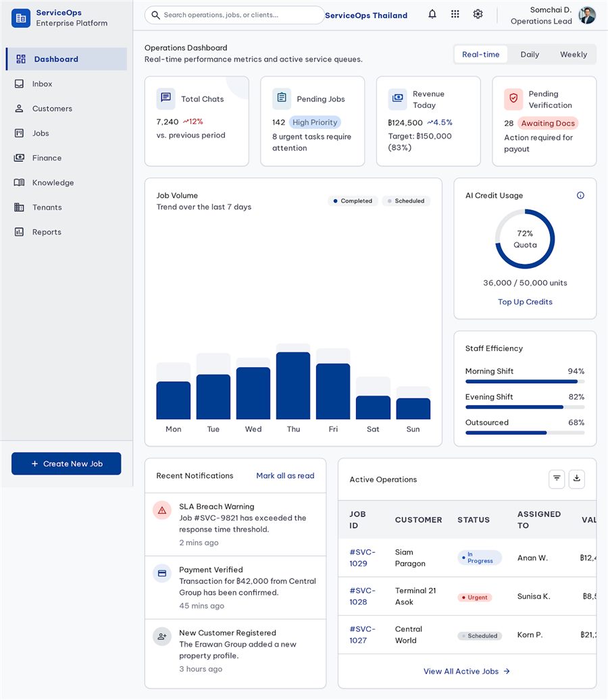
Task: Focus the search operations input field
Action: pos(234,15)
